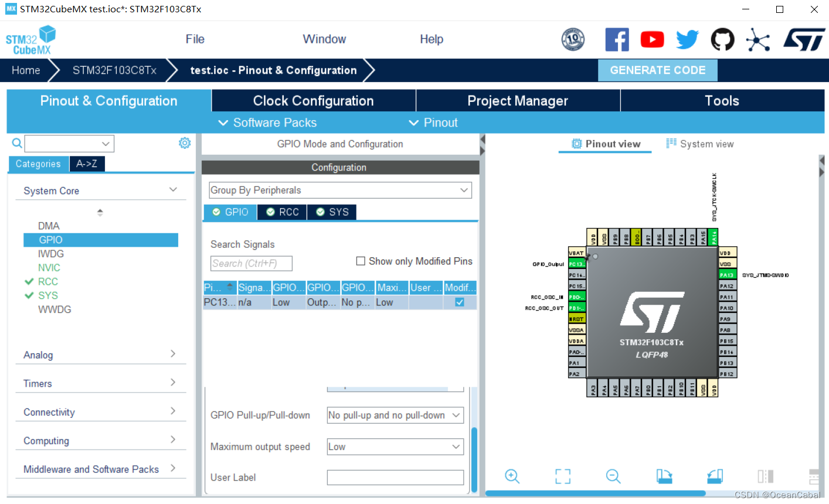
Task: Select DMA in System Core list
Action: click(49, 226)
